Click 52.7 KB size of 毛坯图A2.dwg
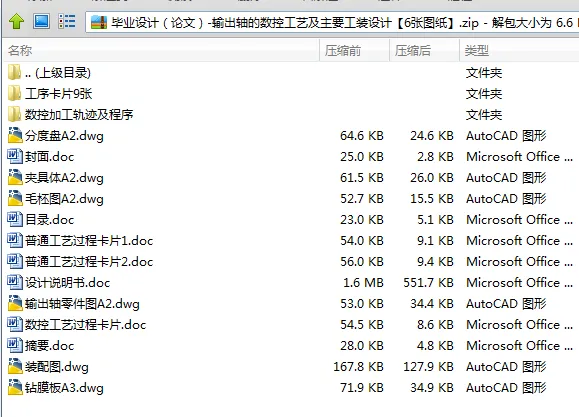This screenshot has height=417, width=579. [x=362, y=199]
